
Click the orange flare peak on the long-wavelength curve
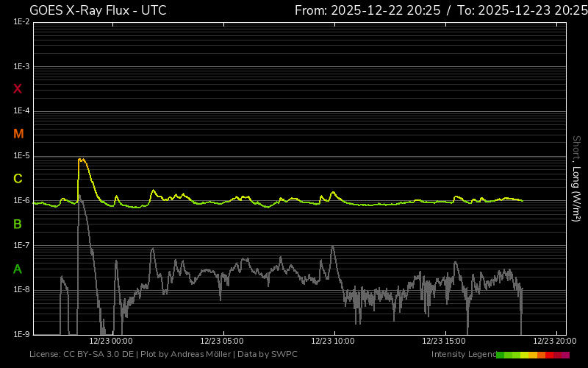click(82, 160)
